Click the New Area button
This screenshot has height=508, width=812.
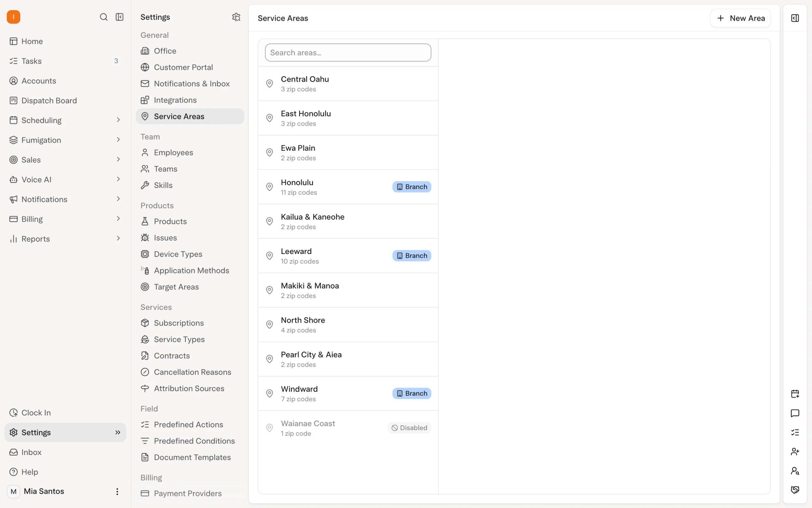(x=740, y=18)
